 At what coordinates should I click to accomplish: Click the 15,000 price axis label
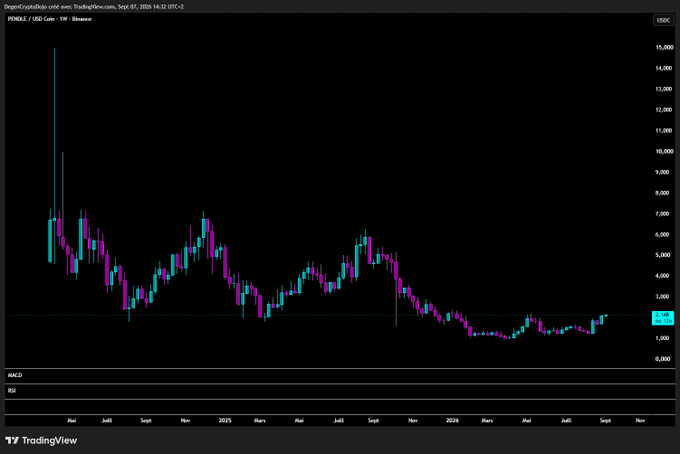[664, 47]
